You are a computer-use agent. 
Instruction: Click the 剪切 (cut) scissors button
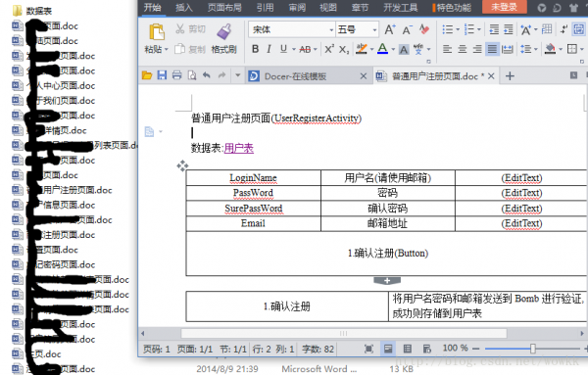coord(190,28)
